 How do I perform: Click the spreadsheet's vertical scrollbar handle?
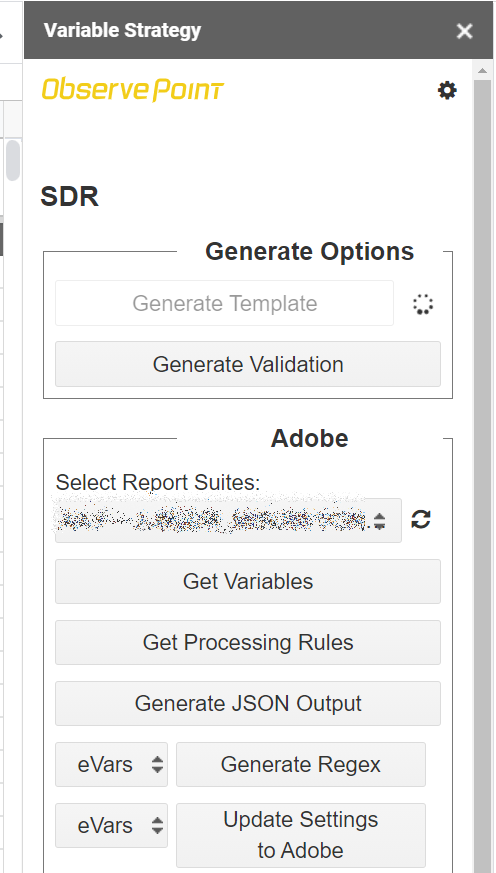[x=12, y=160]
